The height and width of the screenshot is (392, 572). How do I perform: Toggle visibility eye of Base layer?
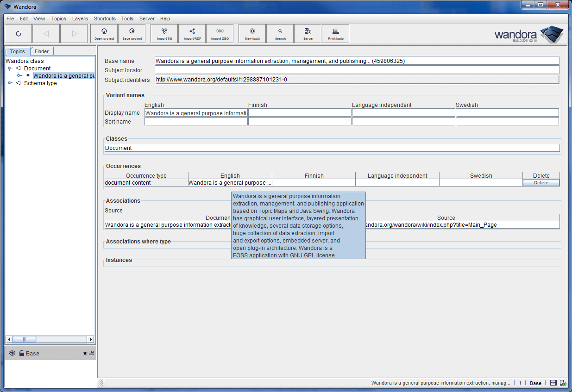click(x=13, y=353)
